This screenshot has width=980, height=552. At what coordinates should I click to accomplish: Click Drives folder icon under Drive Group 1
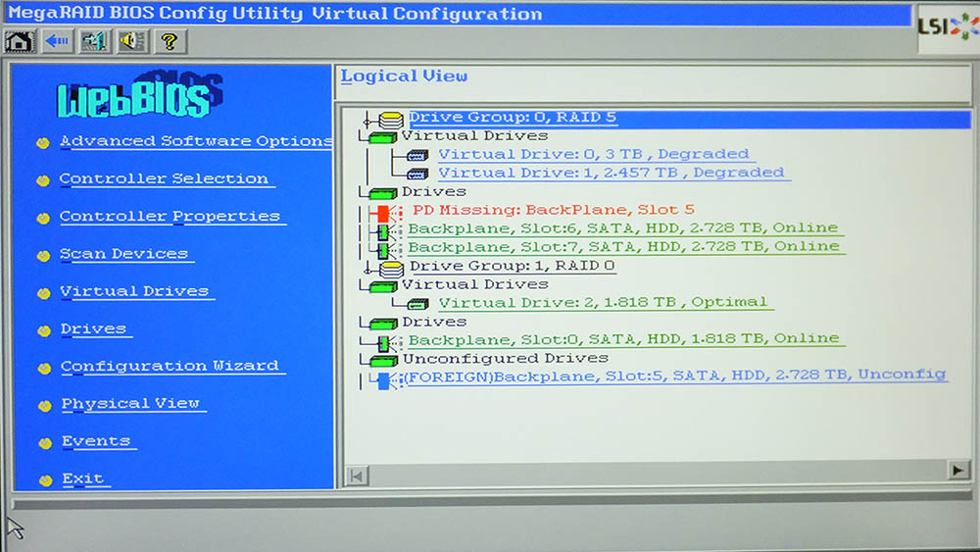(x=383, y=324)
